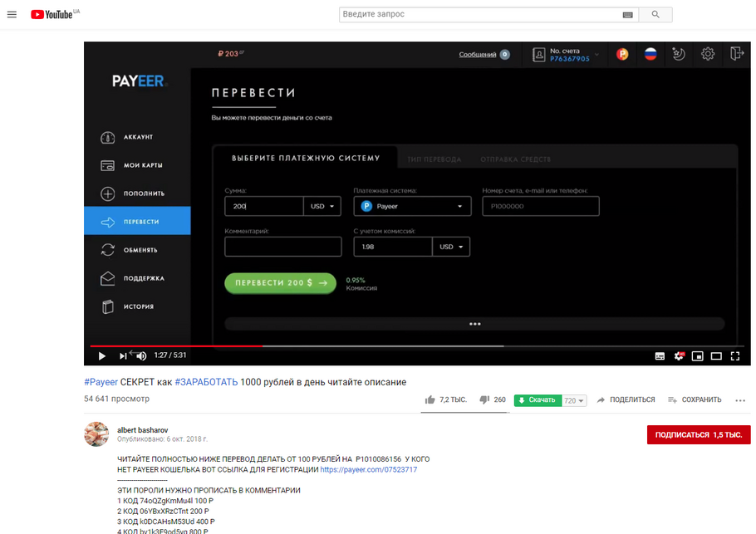Click the ₽ 203 balance indicator
Viewport: 756px width, 534px height.
[x=231, y=53]
